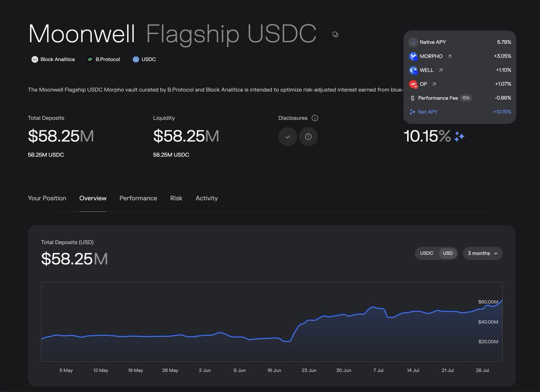Open the Your Position tab

(47, 198)
